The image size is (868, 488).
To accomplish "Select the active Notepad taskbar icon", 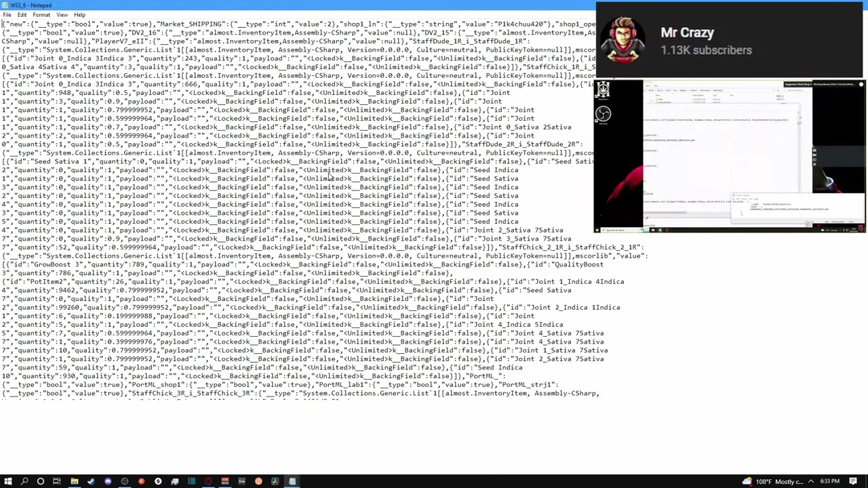I will click(292, 481).
